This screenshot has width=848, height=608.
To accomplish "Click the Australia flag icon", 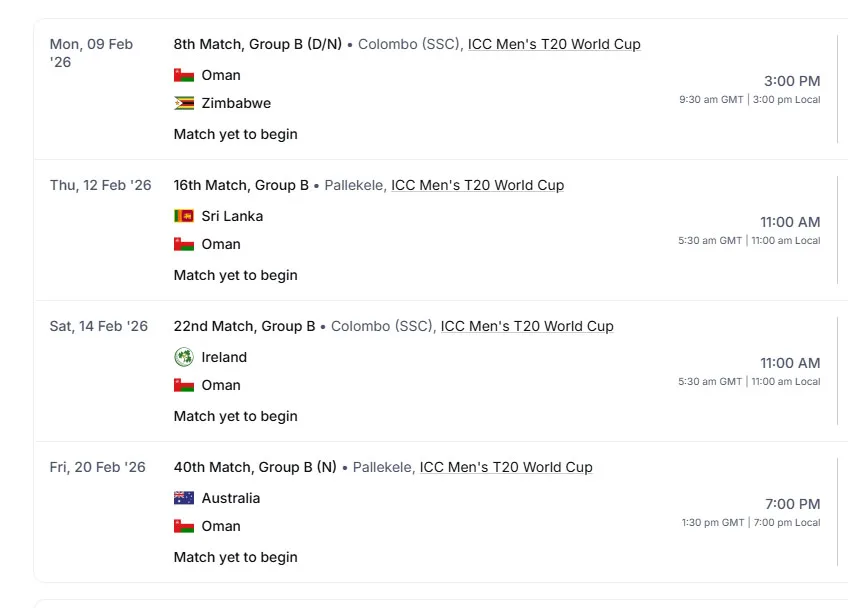I will coord(184,498).
